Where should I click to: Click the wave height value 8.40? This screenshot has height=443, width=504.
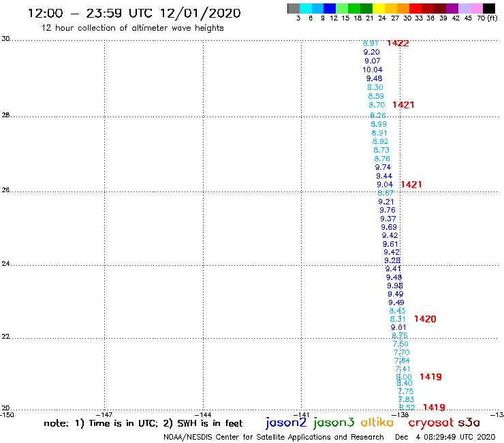tap(405, 383)
